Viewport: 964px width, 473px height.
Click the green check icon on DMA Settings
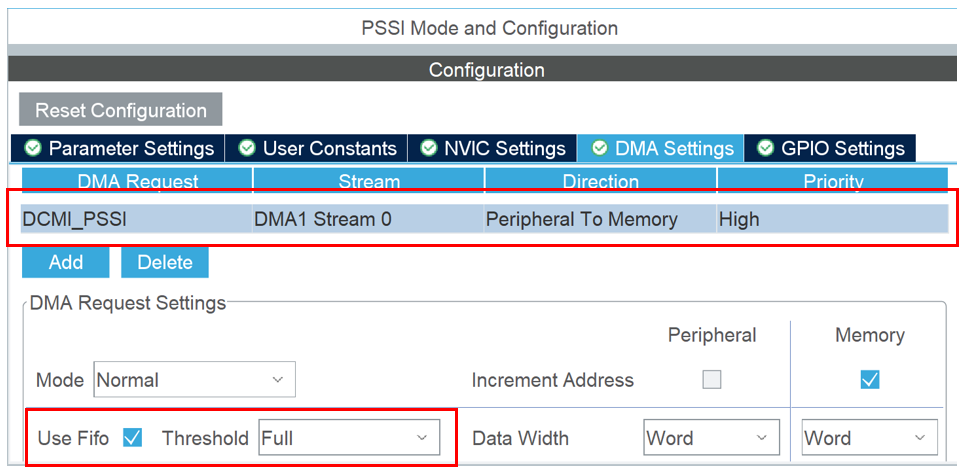(600, 148)
